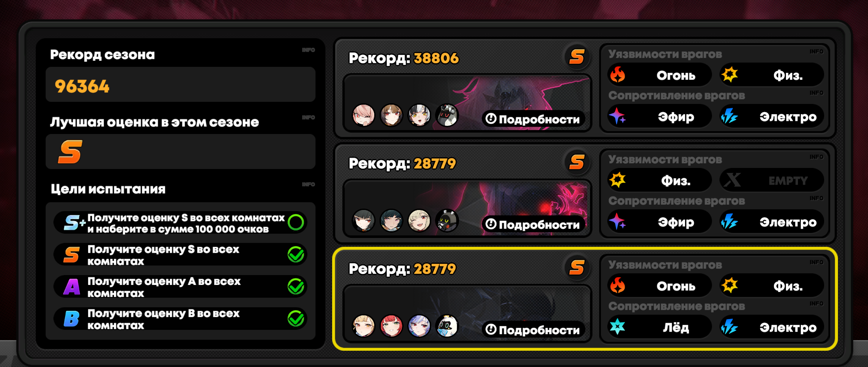Viewport: 868px width, 367px height.
Task: Click the S+ goal rank icon
Action: click(74, 223)
